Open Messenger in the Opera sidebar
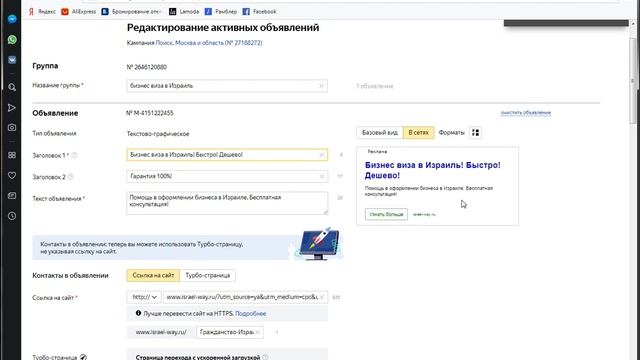640x360 pixels. tap(12, 19)
